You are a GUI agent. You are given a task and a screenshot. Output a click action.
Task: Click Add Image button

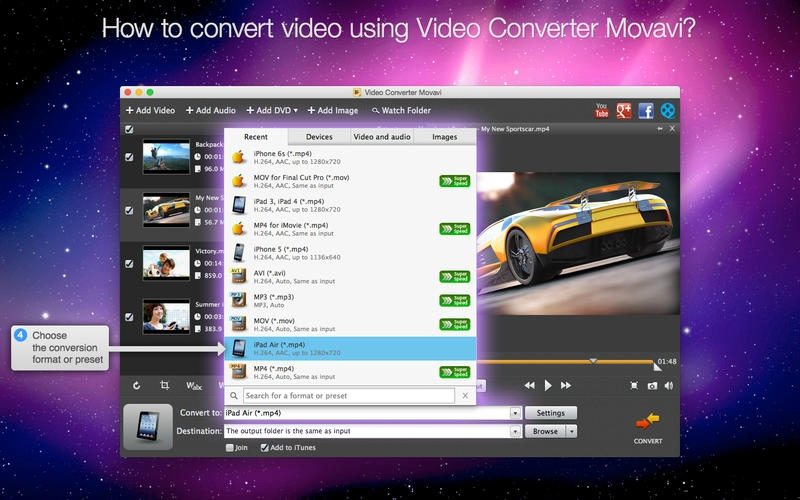[333, 110]
